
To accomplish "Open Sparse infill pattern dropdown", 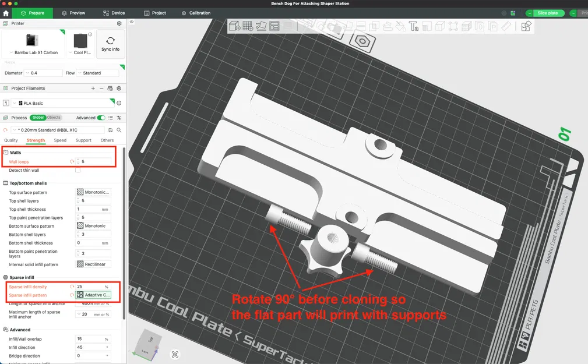I will 93,295.
